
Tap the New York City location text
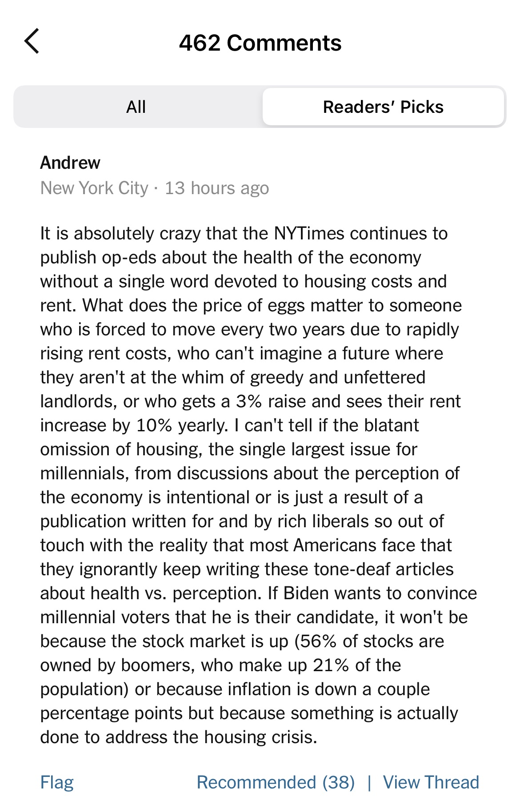[x=94, y=188]
